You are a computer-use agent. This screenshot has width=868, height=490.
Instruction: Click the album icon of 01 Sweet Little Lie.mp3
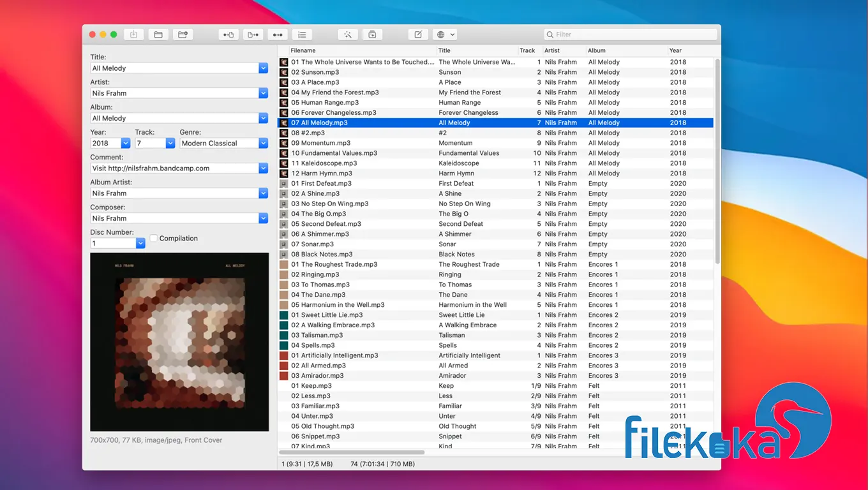[x=284, y=315]
